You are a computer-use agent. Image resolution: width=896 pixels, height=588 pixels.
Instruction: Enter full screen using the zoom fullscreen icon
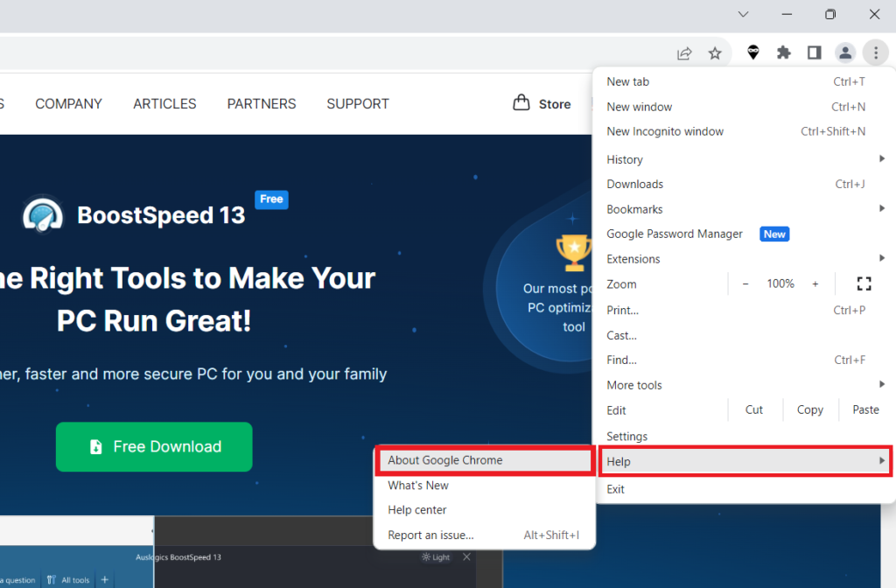[864, 283]
